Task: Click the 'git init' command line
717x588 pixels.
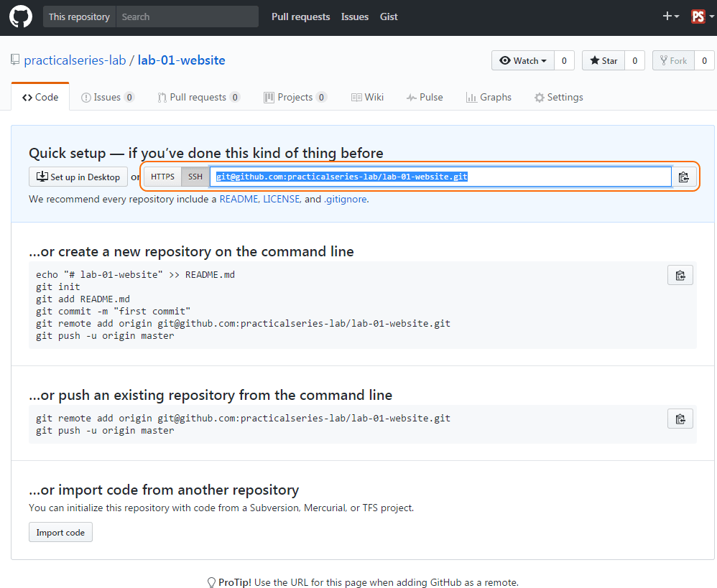Action: 58,287
